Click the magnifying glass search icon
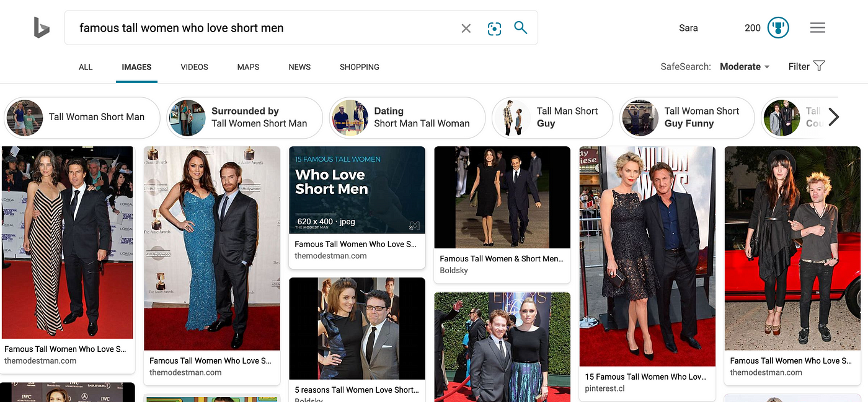The width and height of the screenshot is (868, 402). [521, 27]
